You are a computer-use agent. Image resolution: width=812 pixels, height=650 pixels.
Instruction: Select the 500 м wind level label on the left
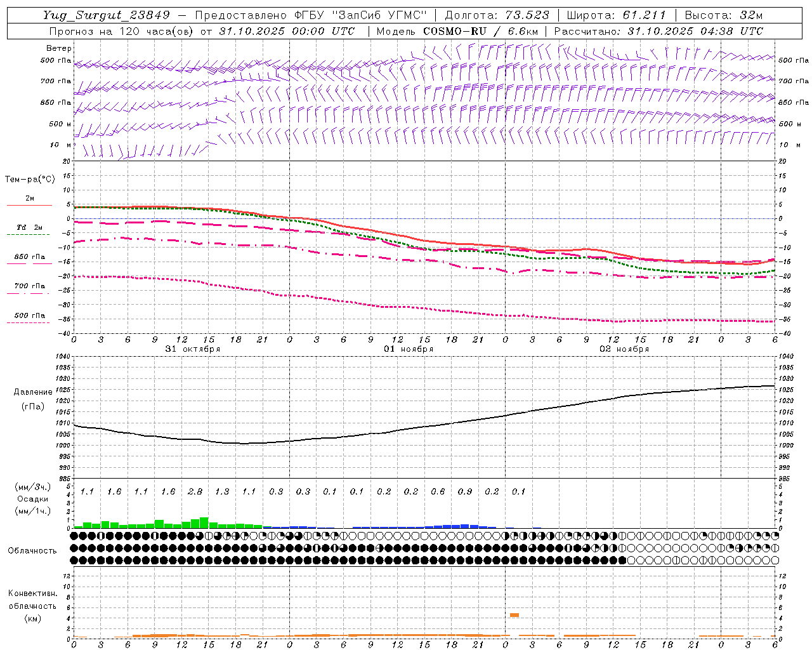[60, 124]
